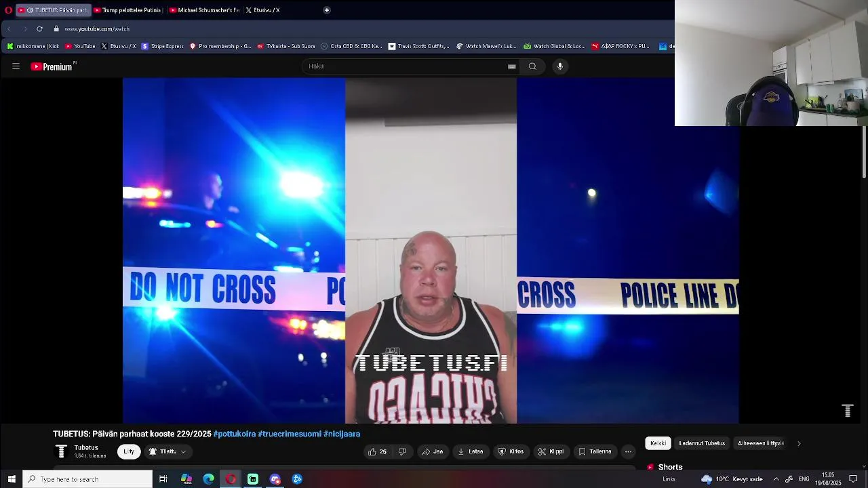Open Etusivu / X bookmark

point(118,46)
